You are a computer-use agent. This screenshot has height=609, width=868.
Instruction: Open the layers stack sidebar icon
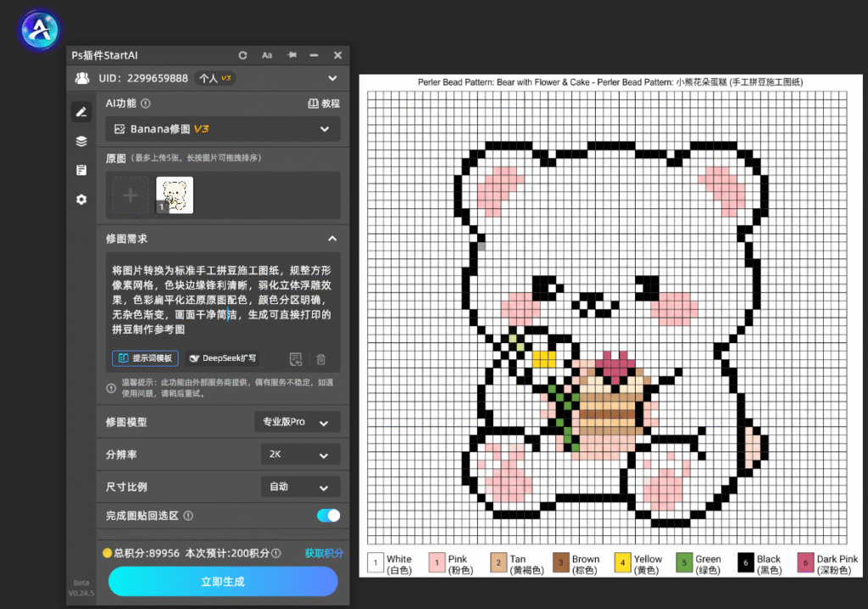(x=81, y=141)
